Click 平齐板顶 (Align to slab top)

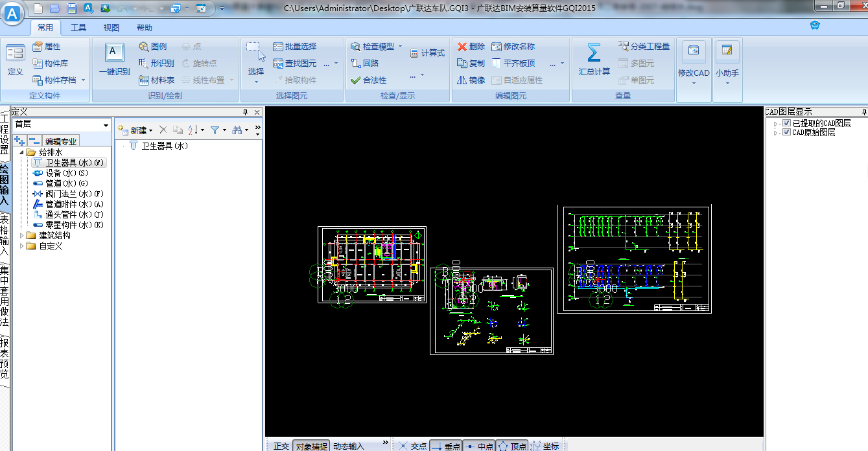[513, 64]
